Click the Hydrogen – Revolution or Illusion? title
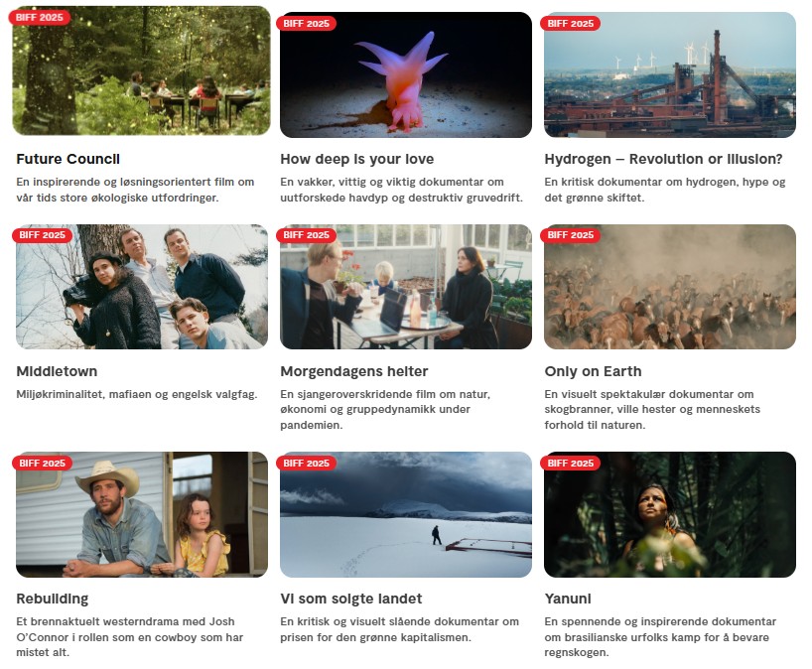Screen dimensions: 812x669 pos(663,159)
